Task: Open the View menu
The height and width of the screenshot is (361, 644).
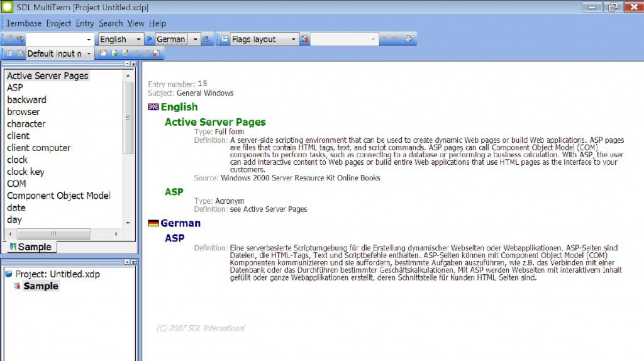Action: coord(136,23)
